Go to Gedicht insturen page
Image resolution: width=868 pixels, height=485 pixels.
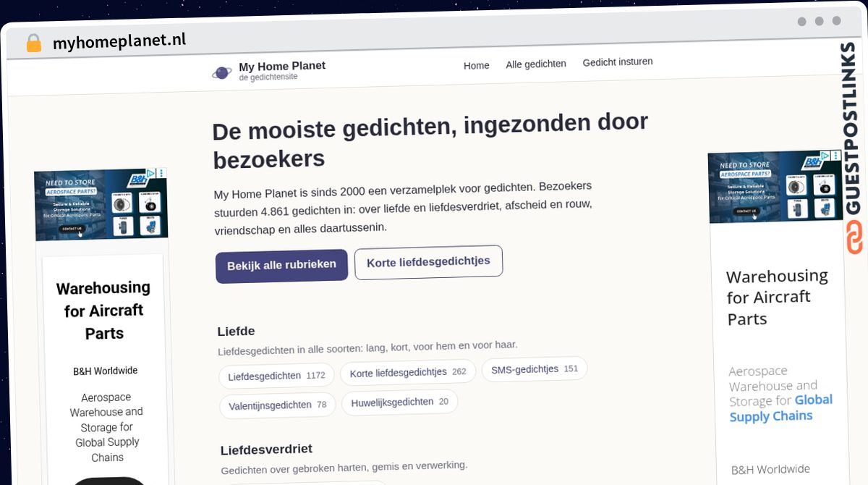click(x=618, y=62)
